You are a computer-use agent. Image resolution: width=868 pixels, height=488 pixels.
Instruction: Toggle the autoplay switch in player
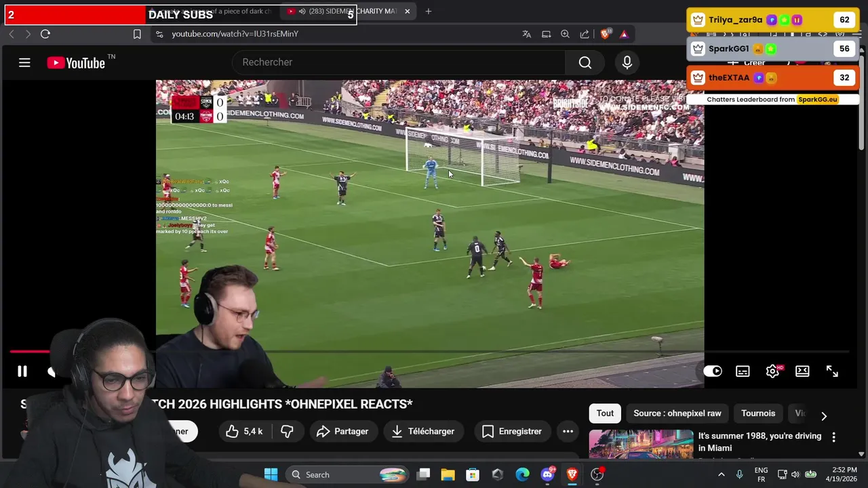point(713,371)
